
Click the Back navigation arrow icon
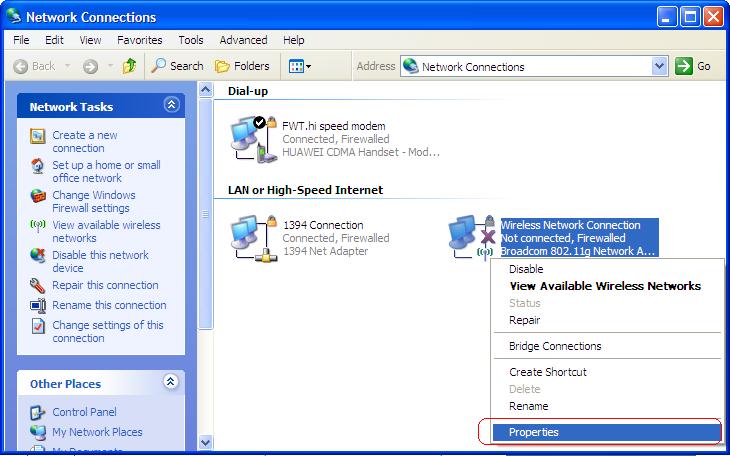20,67
